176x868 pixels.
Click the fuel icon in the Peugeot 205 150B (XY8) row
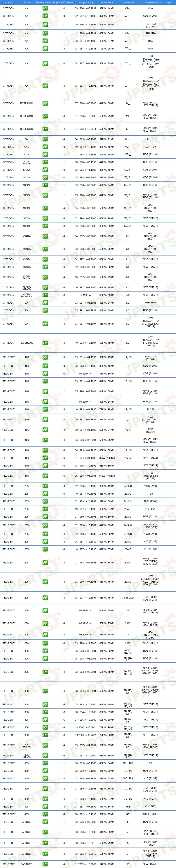[x=45, y=534]
